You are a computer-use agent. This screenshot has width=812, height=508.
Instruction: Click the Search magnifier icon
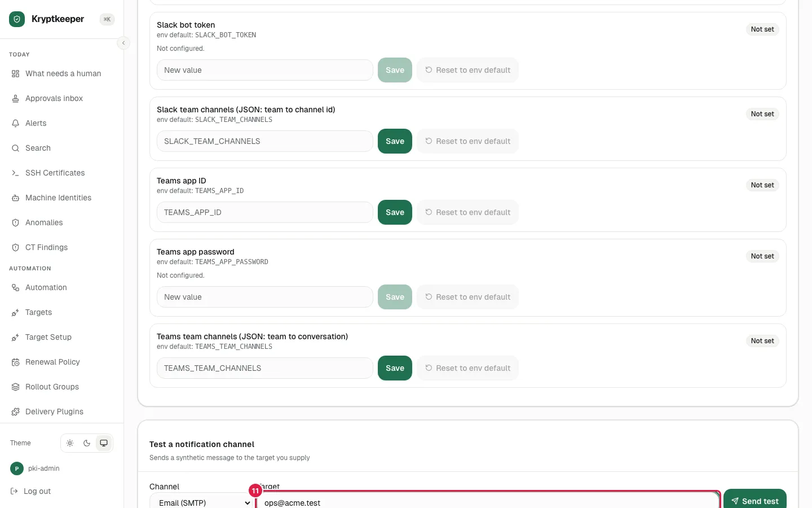[x=15, y=148]
